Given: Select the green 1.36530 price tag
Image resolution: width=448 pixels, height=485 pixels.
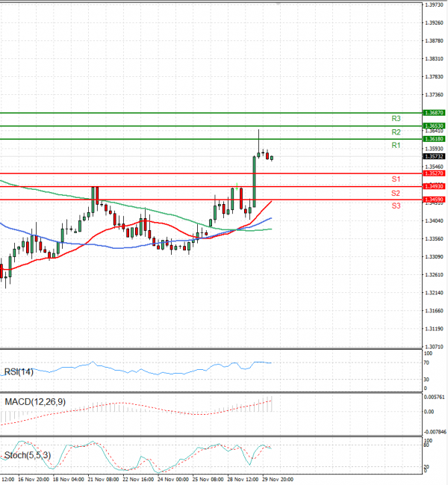Looking at the screenshot, I should [434, 126].
